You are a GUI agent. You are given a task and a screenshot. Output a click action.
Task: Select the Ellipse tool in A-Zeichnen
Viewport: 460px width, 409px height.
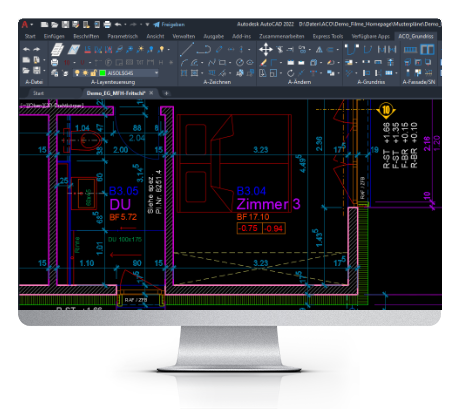(x=250, y=62)
